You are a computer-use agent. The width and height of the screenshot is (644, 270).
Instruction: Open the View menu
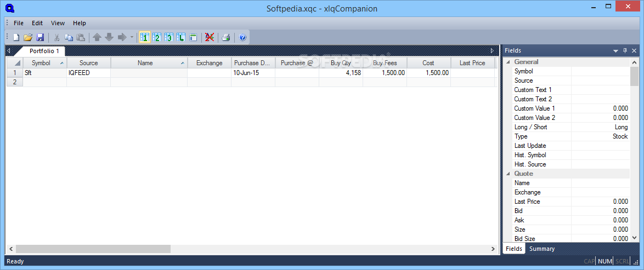(58, 23)
